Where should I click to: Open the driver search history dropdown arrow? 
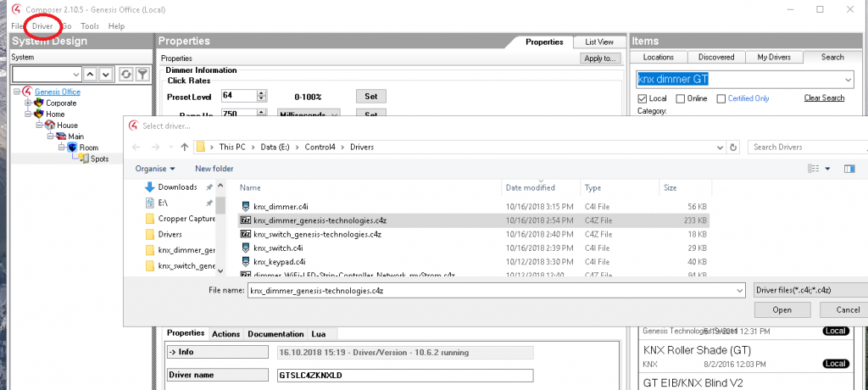tap(848, 80)
